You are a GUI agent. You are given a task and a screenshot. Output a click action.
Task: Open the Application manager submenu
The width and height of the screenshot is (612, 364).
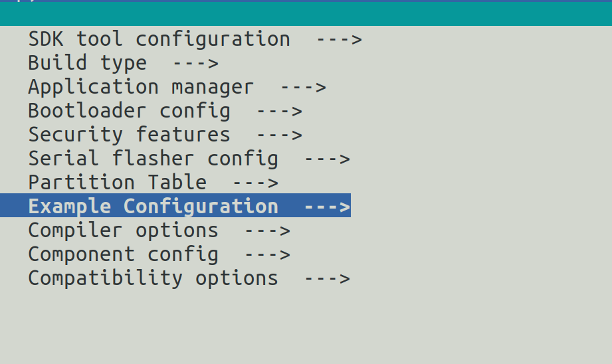[x=141, y=87]
